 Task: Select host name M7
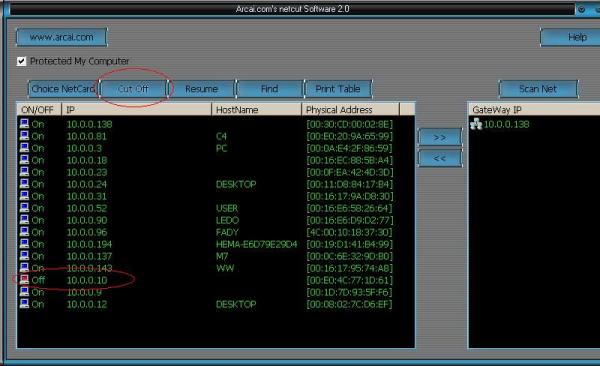(222, 256)
